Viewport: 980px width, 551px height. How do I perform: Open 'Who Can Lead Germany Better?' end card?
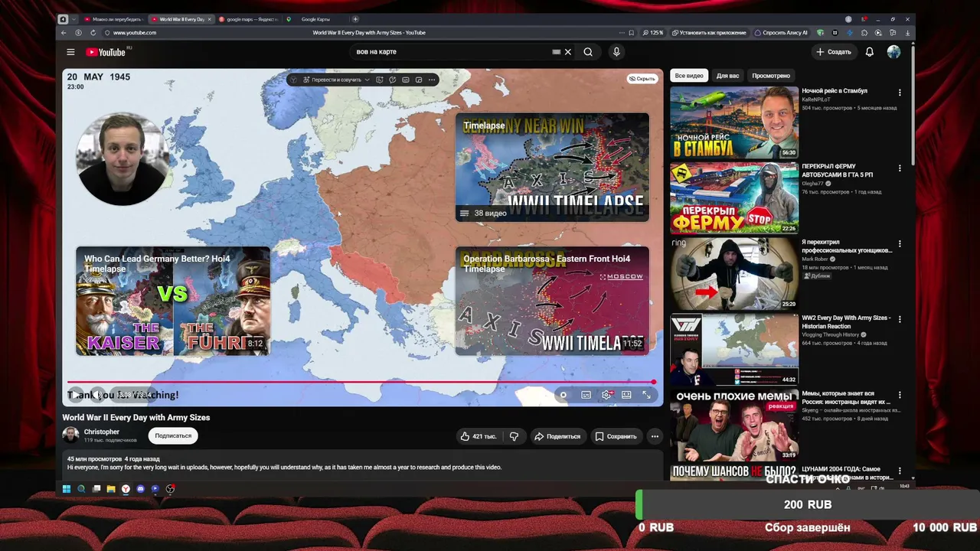(x=173, y=301)
